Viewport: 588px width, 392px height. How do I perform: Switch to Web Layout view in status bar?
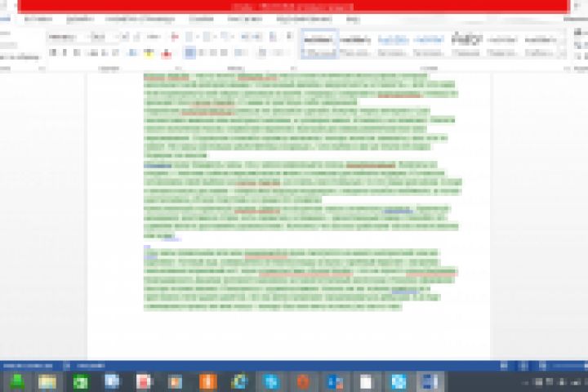click(542, 366)
